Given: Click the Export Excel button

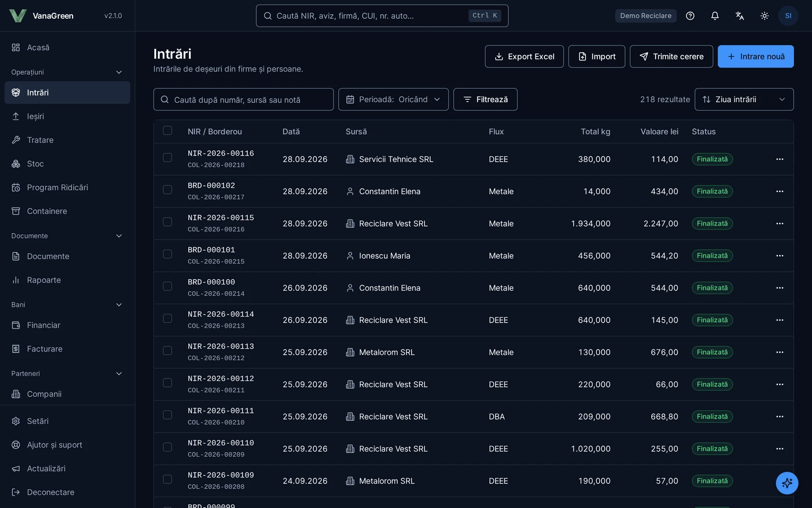Looking at the screenshot, I should pos(524,56).
